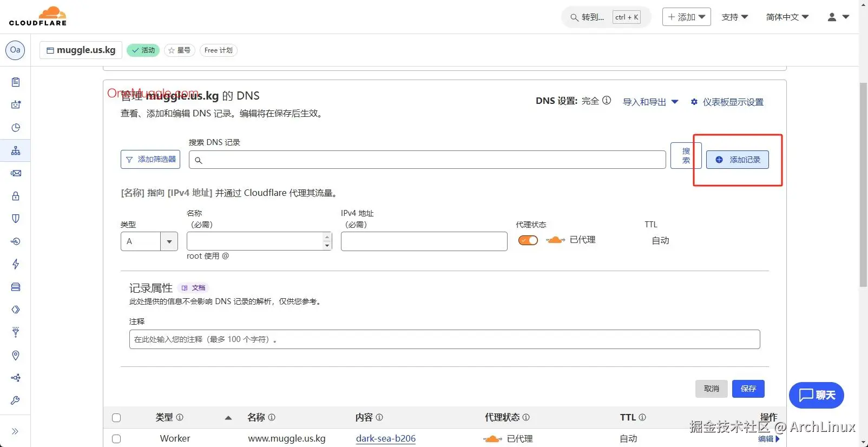Open the Security shield sidebar icon

[16, 219]
